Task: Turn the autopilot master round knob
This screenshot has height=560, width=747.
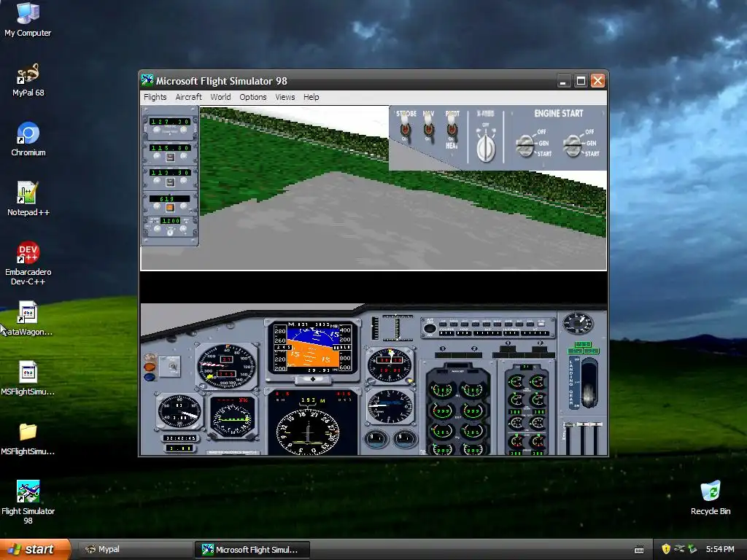Action: (x=430, y=328)
